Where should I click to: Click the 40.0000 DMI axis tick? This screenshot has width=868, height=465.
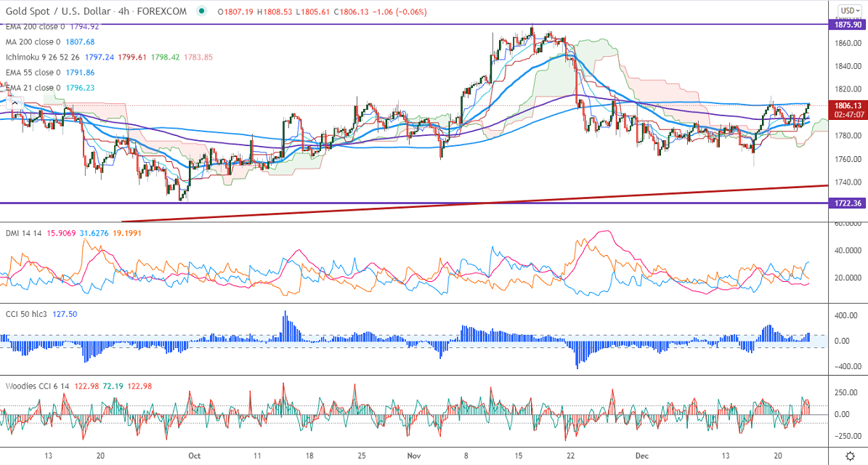[848, 250]
